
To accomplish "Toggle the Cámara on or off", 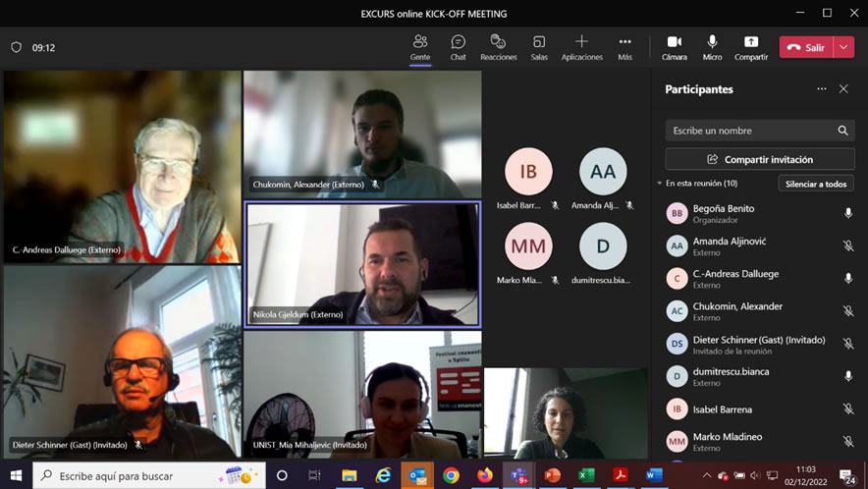I will click(x=675, y=48).
